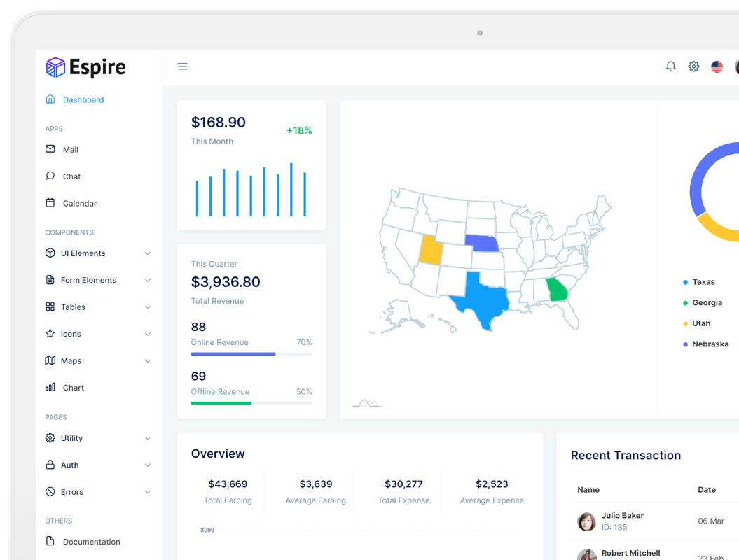Click the Online Revenue progress bar
Image resolution: width=739 pixels, height=560 pixels.
point(251,353)
